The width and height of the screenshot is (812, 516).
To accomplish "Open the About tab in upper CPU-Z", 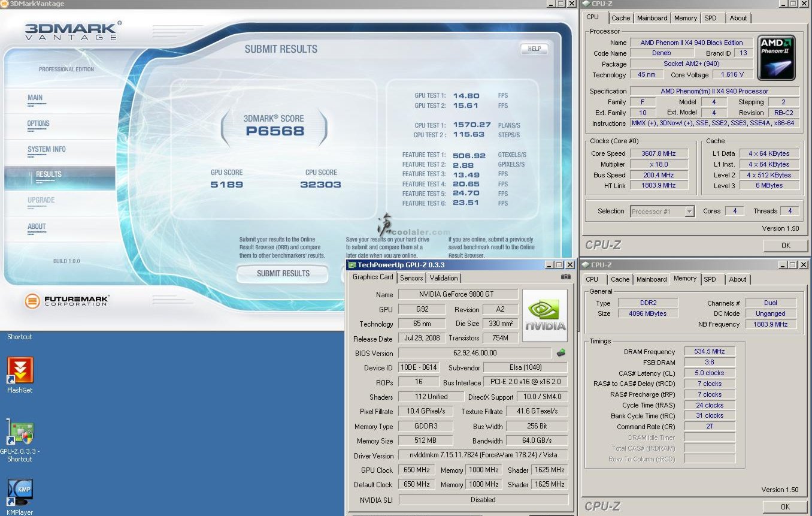I will pyautogui.click(x=738, y=18).
